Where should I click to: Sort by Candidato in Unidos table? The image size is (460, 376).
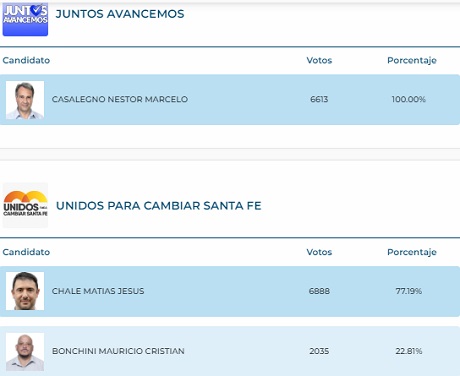tap(26, 252)
